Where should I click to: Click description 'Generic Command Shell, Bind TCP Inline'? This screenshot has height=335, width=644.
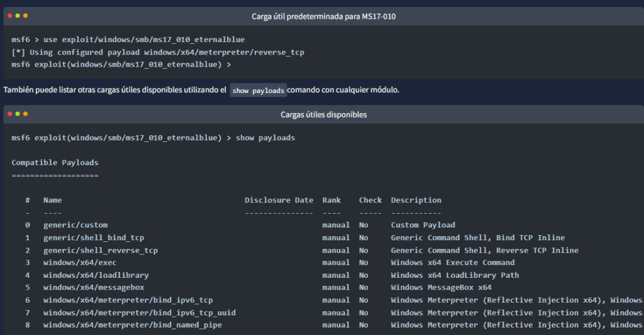click(478, 238)
